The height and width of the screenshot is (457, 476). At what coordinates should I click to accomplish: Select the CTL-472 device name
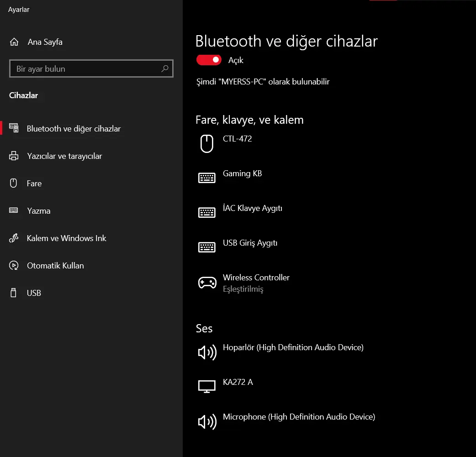point(237,139)
